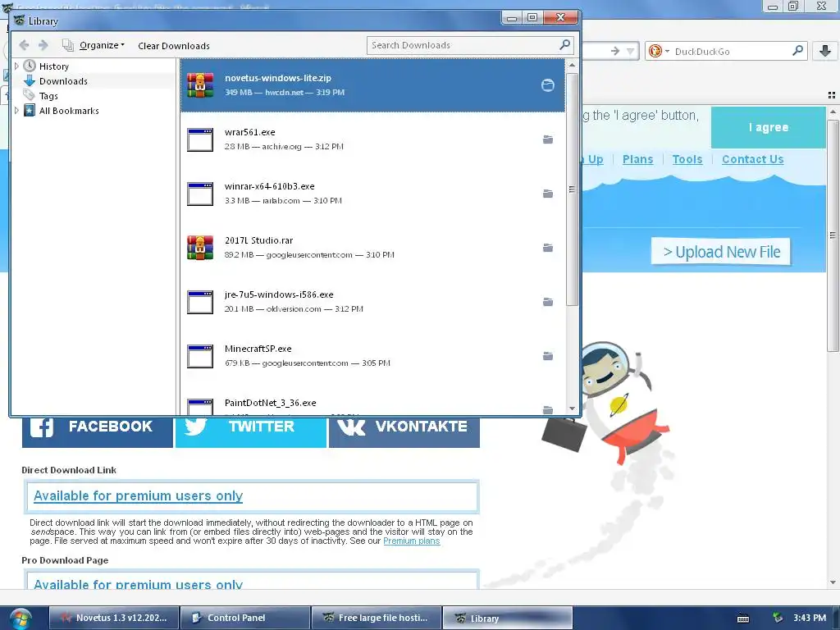
Task: Open the Contact Us link
Action: click(x=752, y=159)
